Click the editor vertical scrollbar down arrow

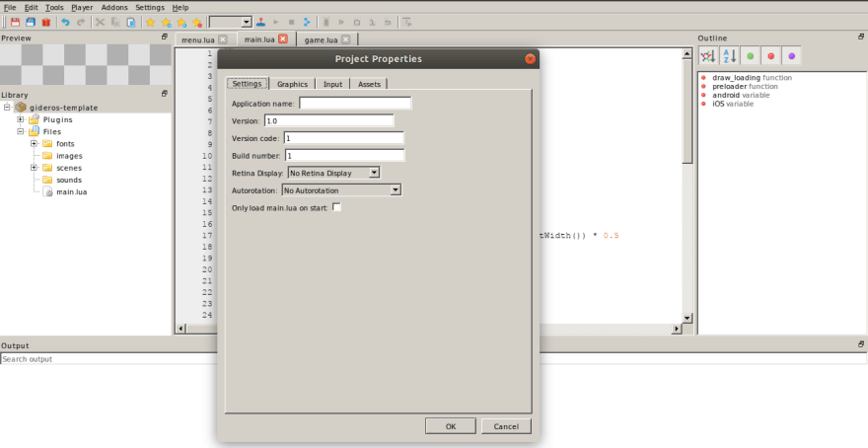click(687, 319)
